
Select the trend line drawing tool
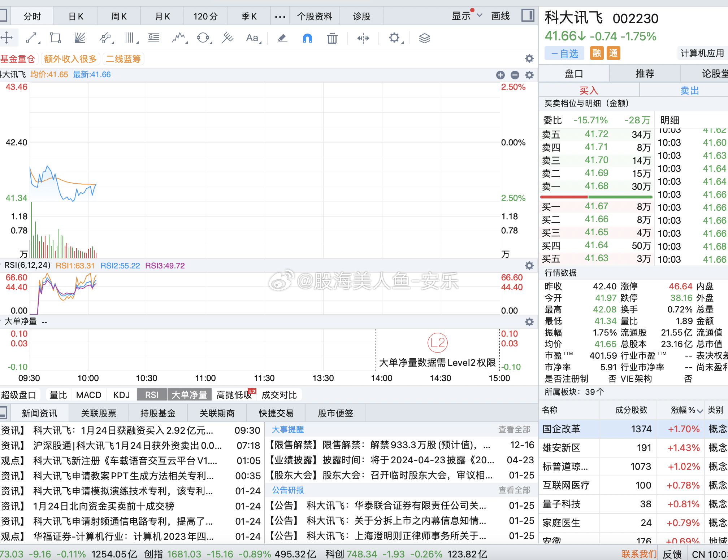pos(32,38)
